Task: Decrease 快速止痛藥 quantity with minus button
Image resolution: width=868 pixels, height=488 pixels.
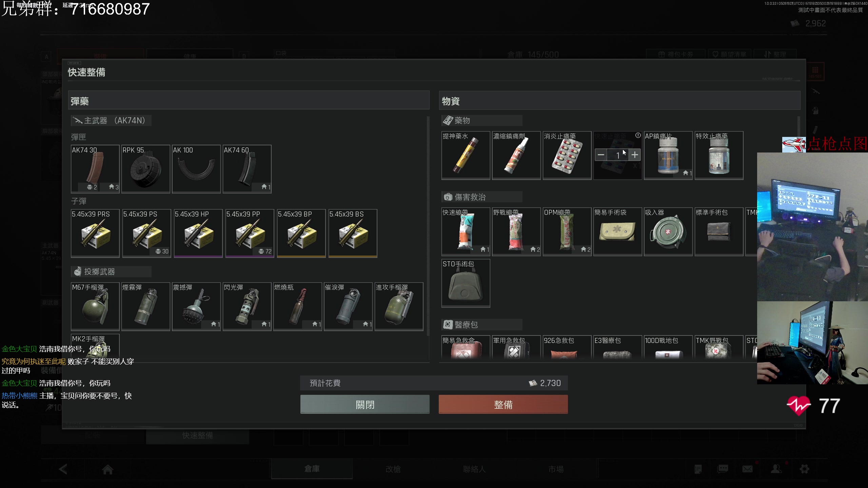Action: click(x=601, y=155)
